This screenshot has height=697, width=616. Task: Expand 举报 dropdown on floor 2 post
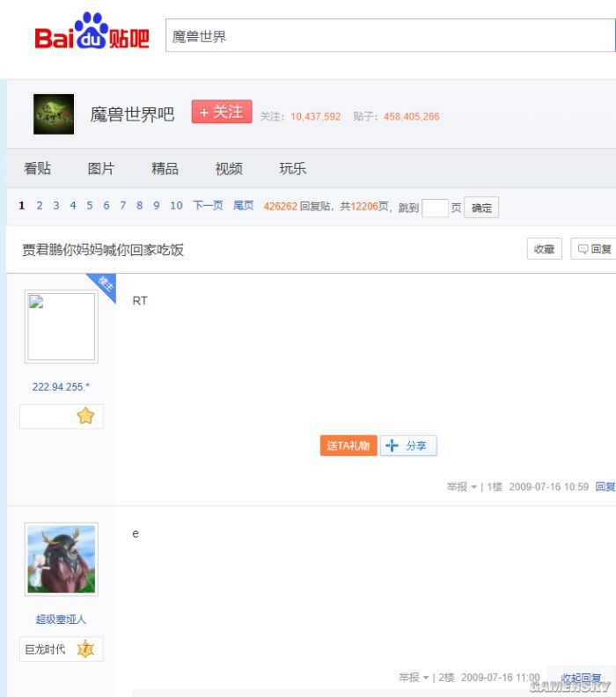(x=414, y=678)
